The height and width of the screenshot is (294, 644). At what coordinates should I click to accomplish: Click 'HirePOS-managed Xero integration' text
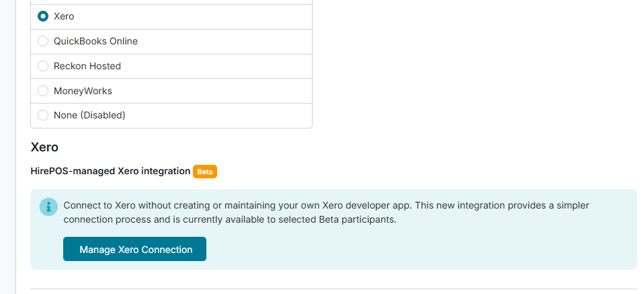[110, 171]
